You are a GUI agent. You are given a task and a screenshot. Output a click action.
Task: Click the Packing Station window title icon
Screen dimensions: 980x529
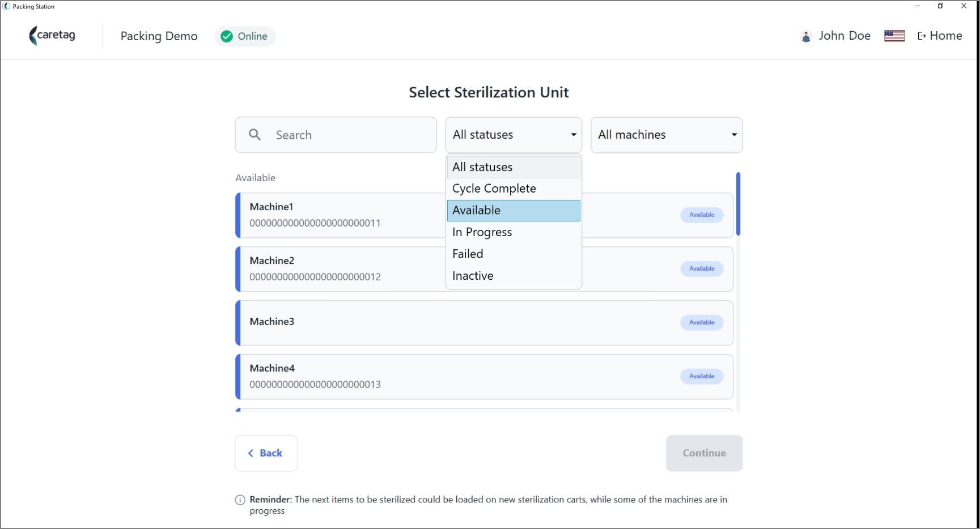[x=7, y=6]
